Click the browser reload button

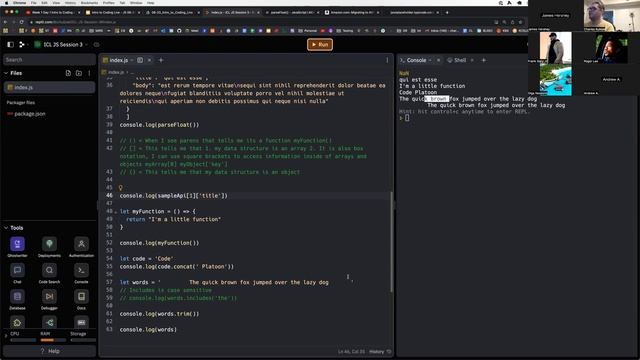(22, 22)
